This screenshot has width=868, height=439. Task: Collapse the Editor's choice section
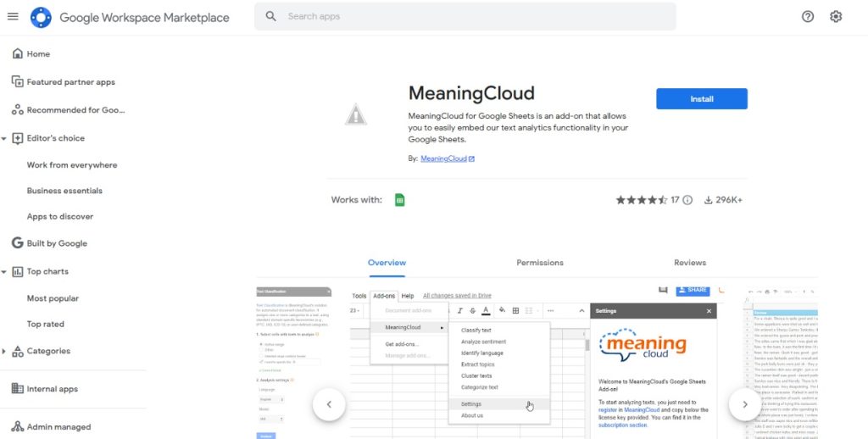click(4, 138)
